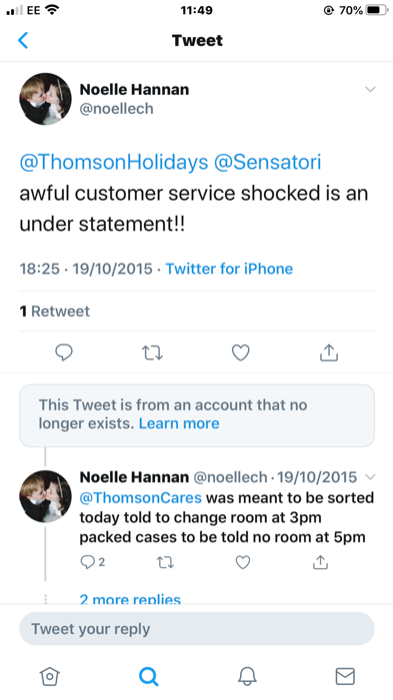This screenshot has width=393, height=700.
Task: Open Noelle Hannan's profile picture at top
Action: pyautogui.click(x=45, y=99)
